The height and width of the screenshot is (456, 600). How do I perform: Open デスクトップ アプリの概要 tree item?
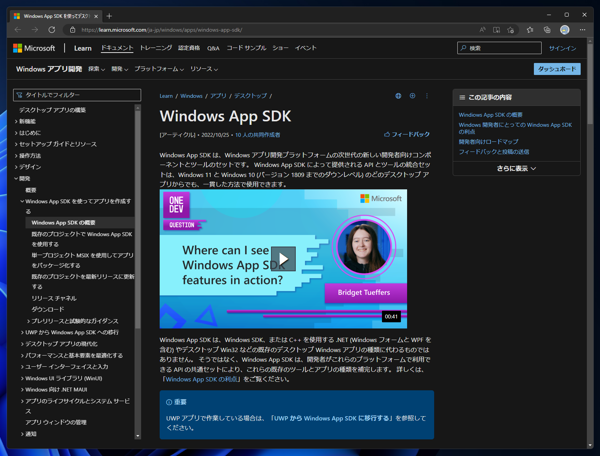[52, 110]
